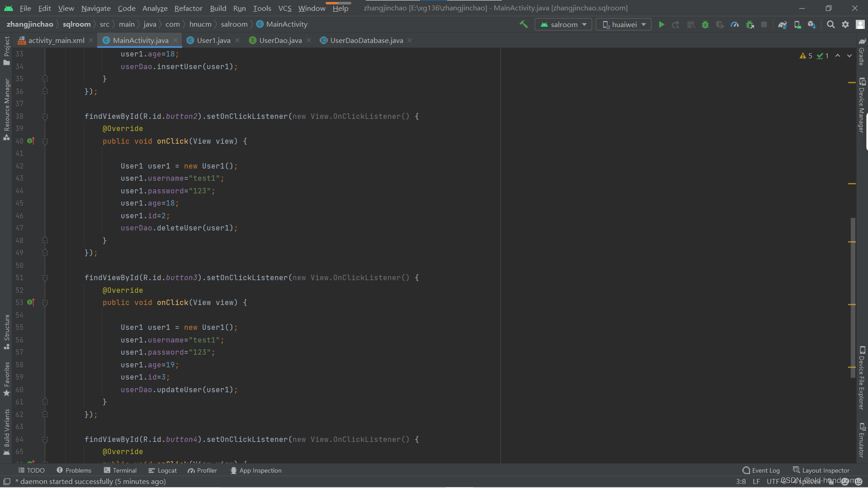Screen dimensions: 868x488
Task: Close the User1.java editor tab
Action: point(237,40)
